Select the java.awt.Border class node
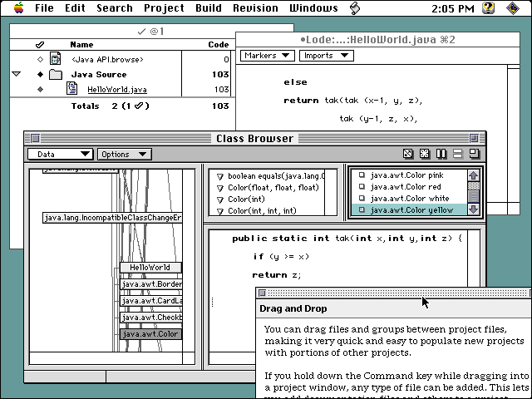 tap(150, 284)
